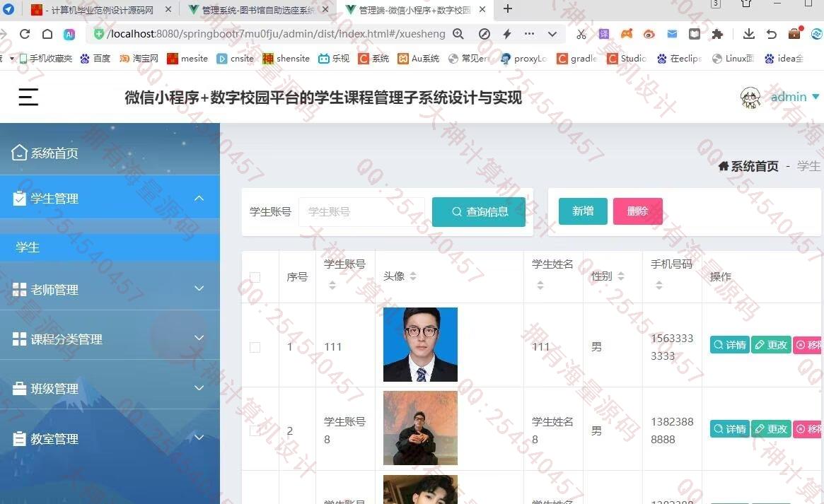This screenshot has width=824, height=504.
Task: Click 详情 for student 学生姓名8
Action: [730, 429]
